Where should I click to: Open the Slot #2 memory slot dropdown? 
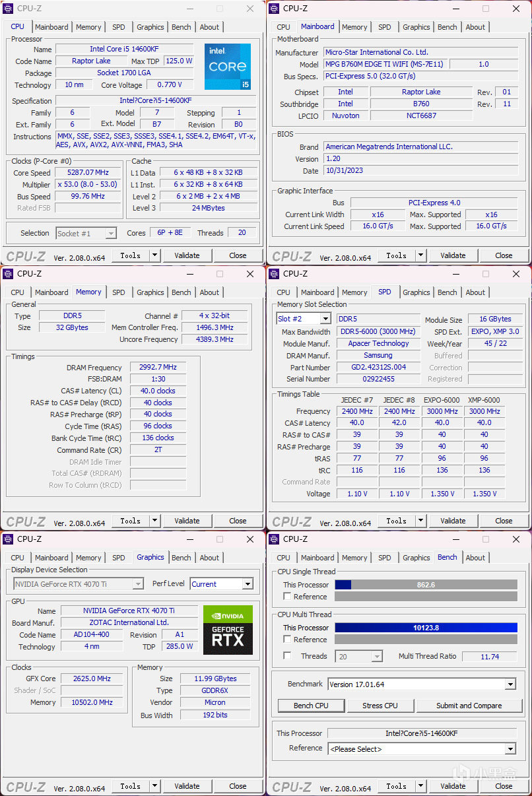click(325, 319)
